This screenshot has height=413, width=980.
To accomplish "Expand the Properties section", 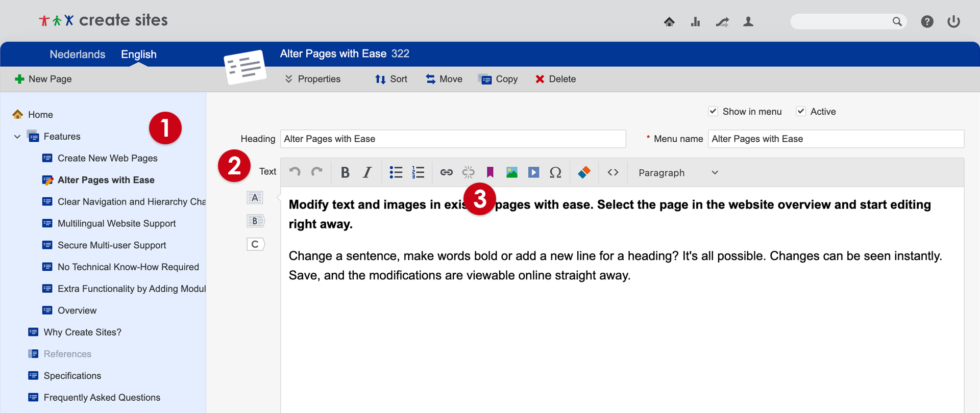I will (x=312, y=79).
